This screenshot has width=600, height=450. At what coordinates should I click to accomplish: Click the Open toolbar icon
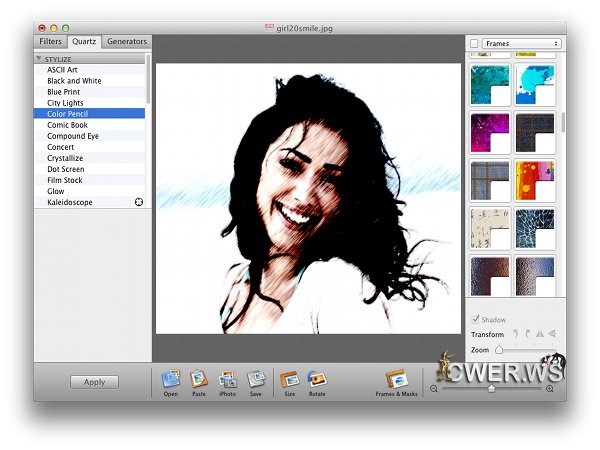click(171, 379)
